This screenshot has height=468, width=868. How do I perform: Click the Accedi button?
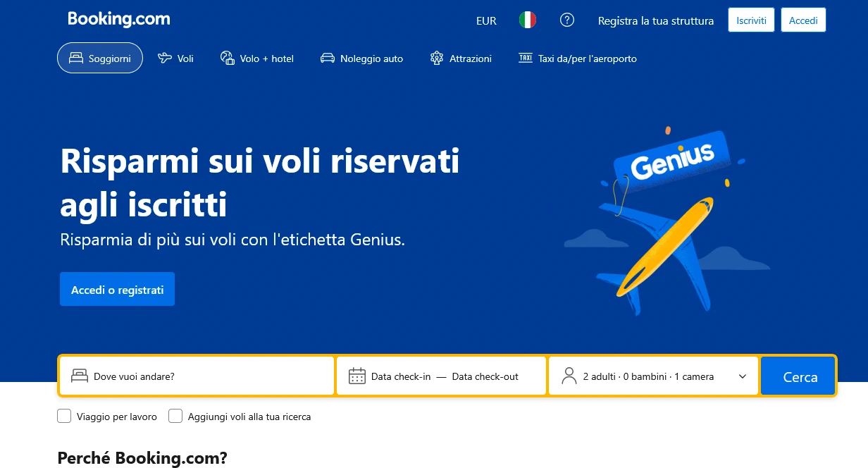[803, 20]
